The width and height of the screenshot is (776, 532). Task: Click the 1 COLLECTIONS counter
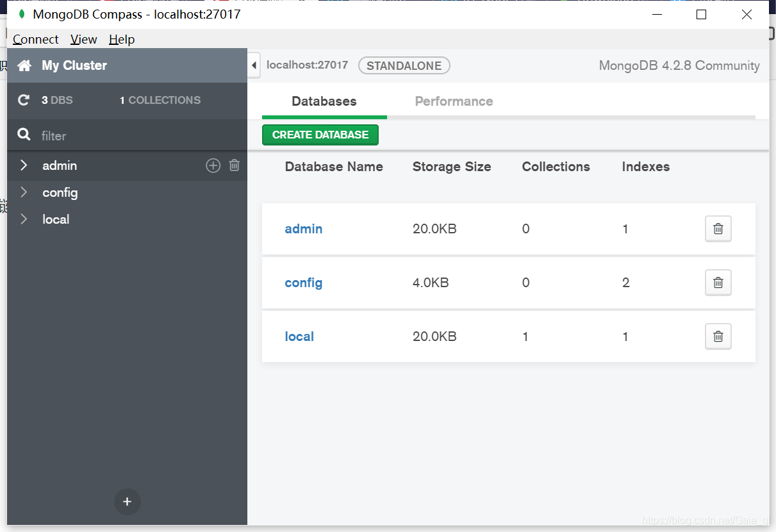tap(160, 100)
